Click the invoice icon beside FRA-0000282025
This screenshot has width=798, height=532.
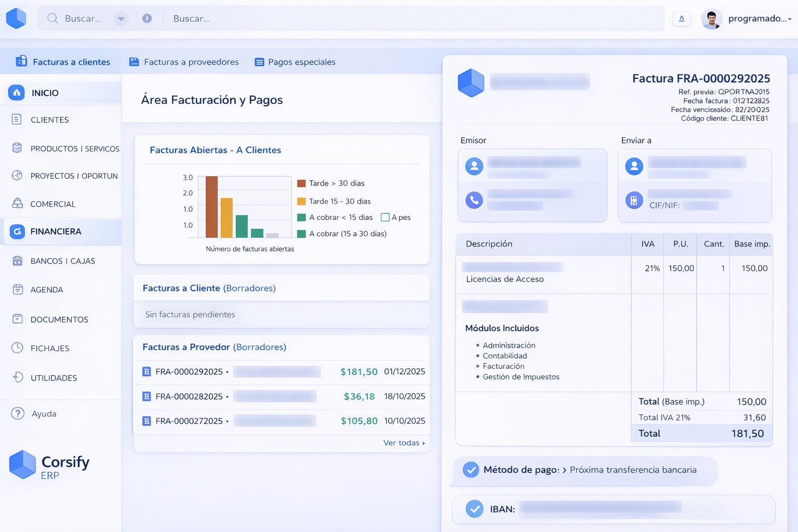[147, 396]
